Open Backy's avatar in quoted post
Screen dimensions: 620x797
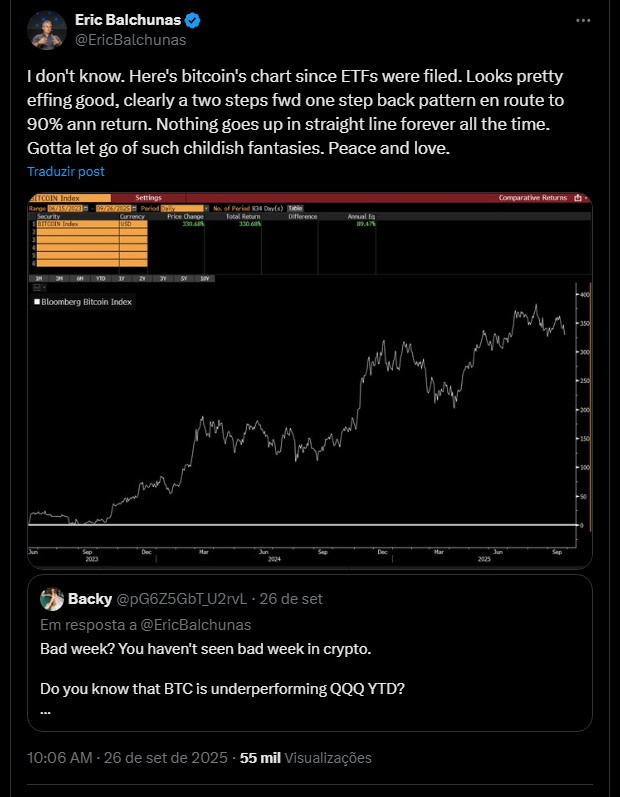52,599
